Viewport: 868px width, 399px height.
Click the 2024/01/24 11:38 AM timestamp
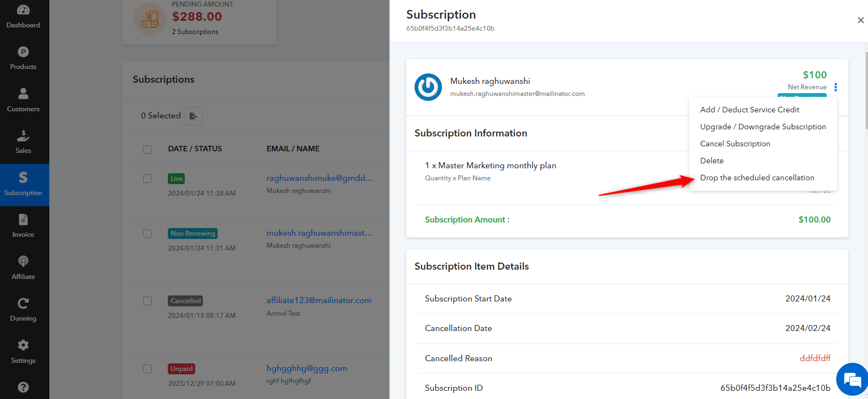pyautogui.click(x=202, y=193)
